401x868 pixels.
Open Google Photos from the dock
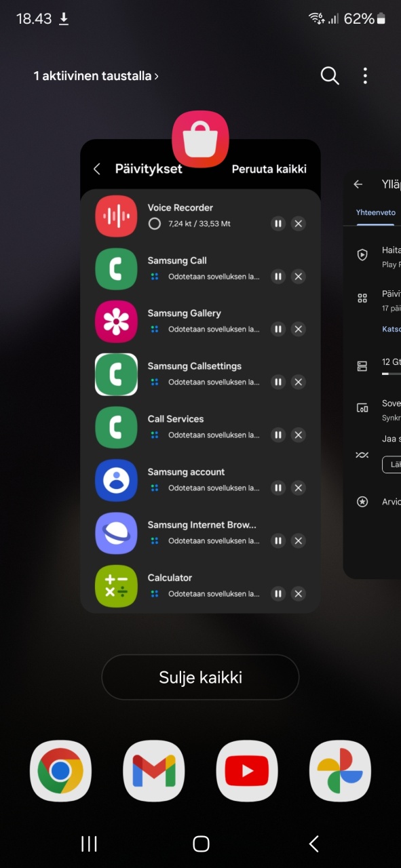click(x=340, y=771)
